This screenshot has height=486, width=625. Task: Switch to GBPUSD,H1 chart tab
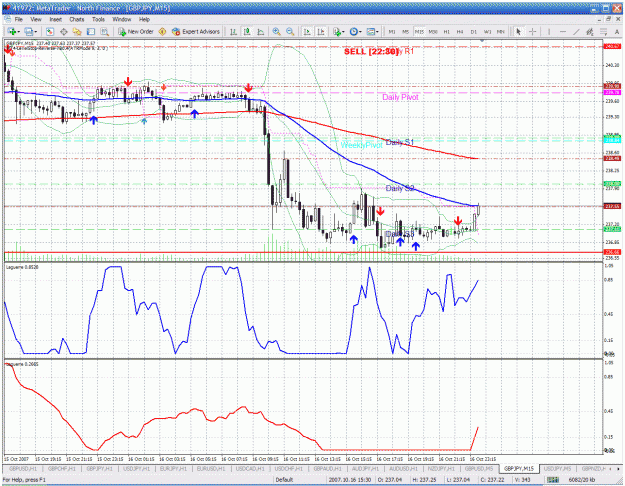pos(23,469)
